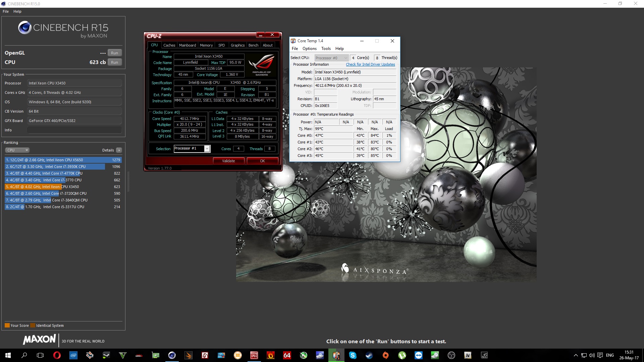The width and height of the screenshot is (644, 362).
Task: Click the empty Info input field
Action: pos(74,130)
